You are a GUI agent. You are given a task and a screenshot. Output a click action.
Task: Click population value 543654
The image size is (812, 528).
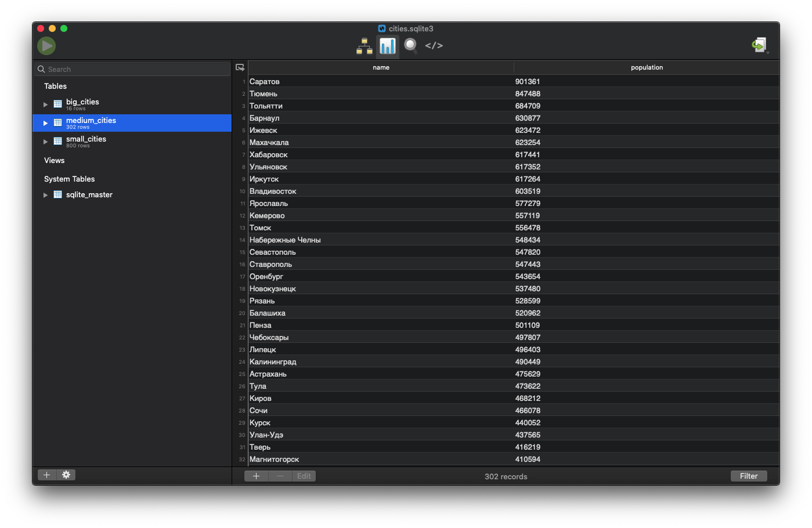528,276
